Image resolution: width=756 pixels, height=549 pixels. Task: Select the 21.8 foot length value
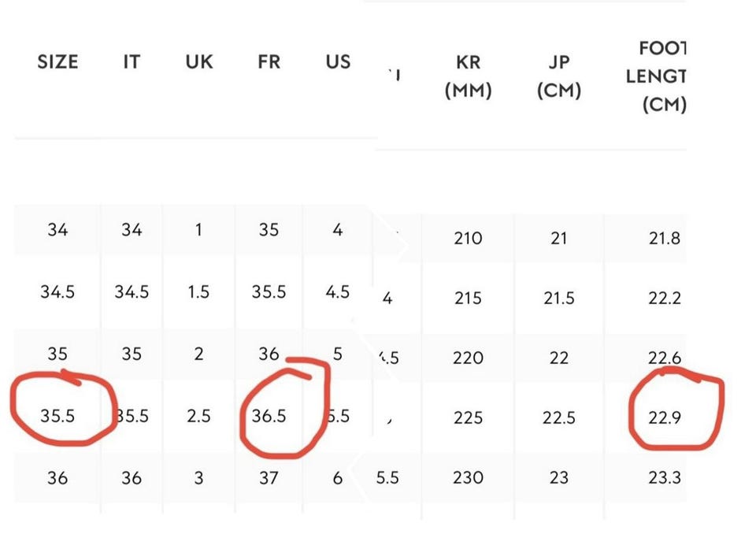(665, 238)
